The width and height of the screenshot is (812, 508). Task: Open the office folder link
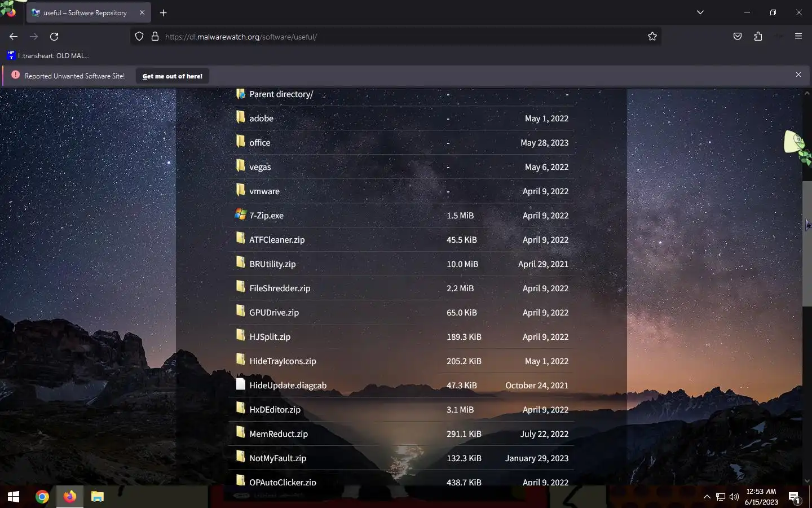tap(259, 143)
